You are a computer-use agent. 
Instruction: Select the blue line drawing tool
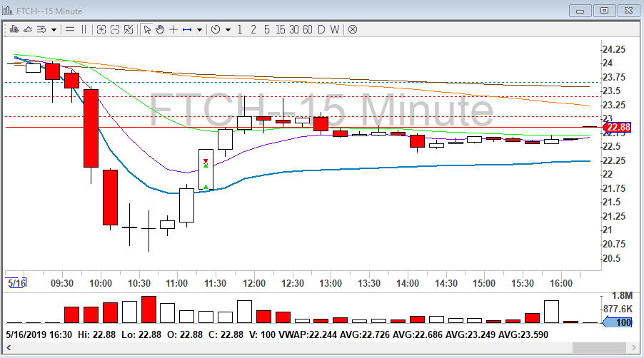[187, 29]
